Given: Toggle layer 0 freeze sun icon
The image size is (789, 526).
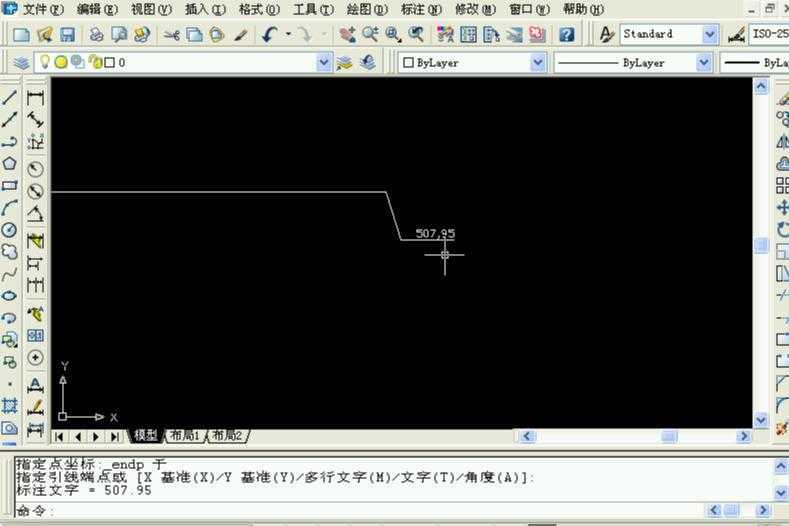Looking at the screenshot, I should pyautogui.click(x=61, y=62).
